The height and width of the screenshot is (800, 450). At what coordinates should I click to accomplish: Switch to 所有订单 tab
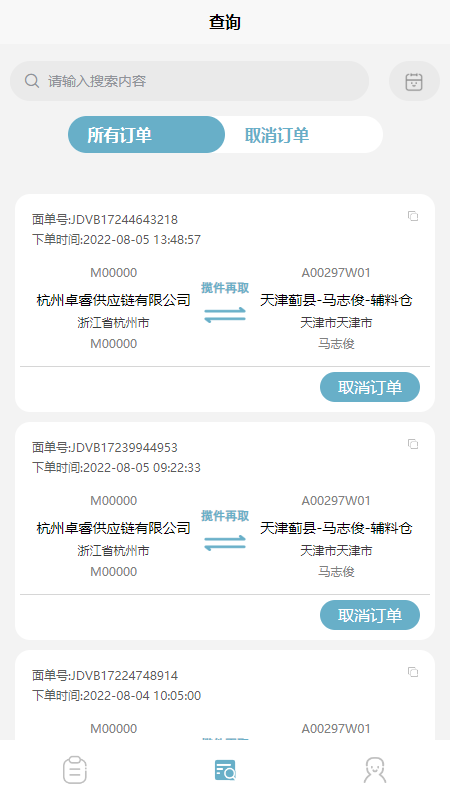(146, 135)
